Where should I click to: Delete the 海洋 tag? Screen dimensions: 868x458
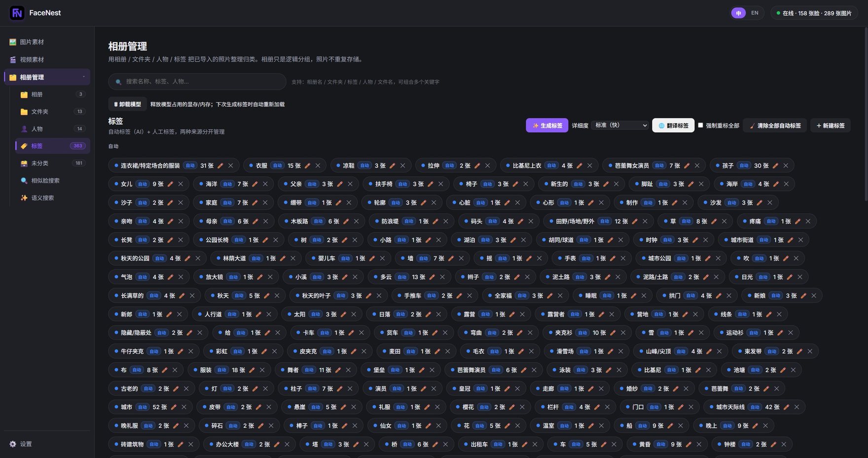[265, 184]
